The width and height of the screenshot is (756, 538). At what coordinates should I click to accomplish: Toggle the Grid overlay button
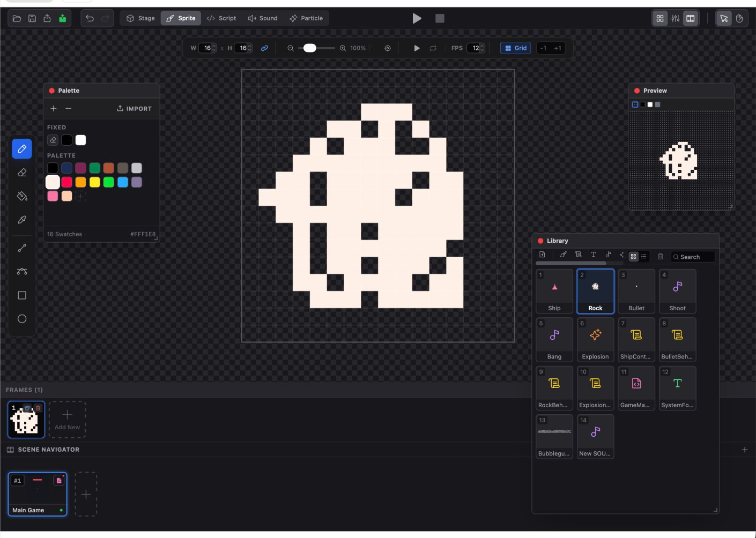click(516, 48)
